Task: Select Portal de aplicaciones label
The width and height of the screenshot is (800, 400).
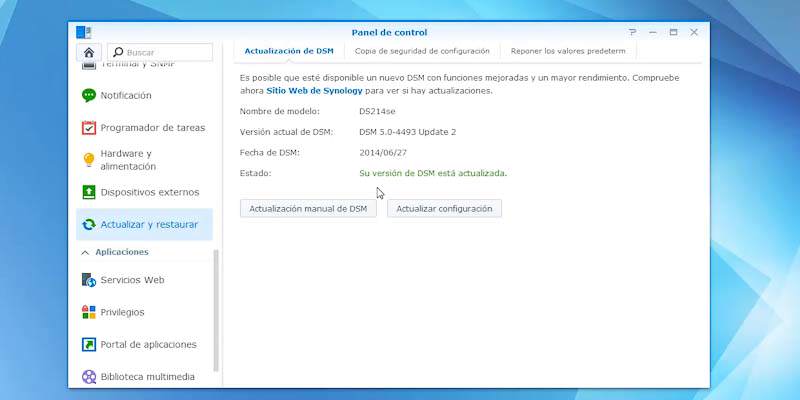Action: tap(148, 344)
